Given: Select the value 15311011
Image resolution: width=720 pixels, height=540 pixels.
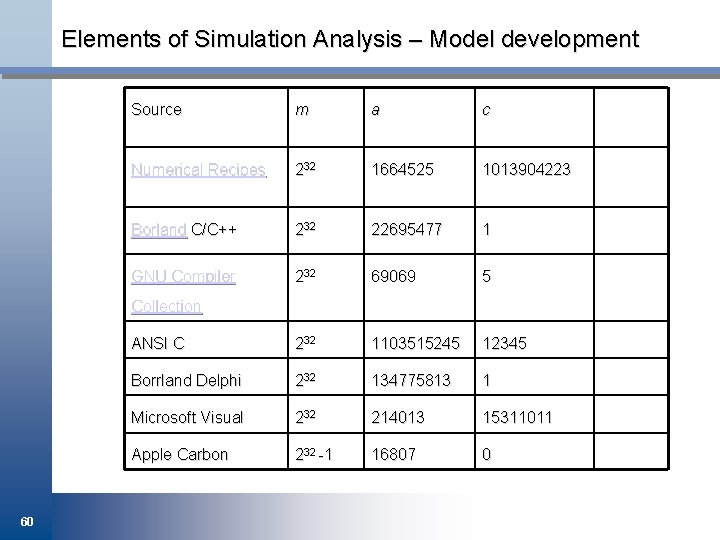Looking at the screenshot, I should [x=517, y=417].
